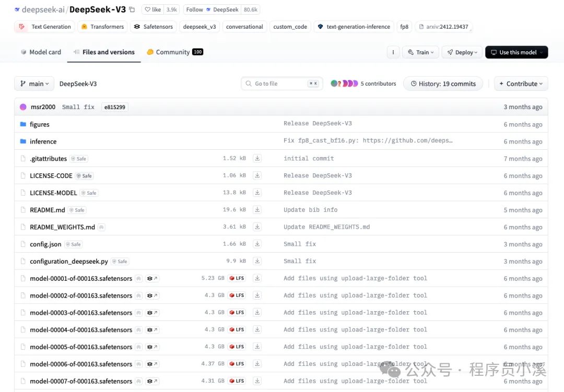Open the three-dot more options menu
The width and height of the screenshot is (564, 392).
coord(393,53)
